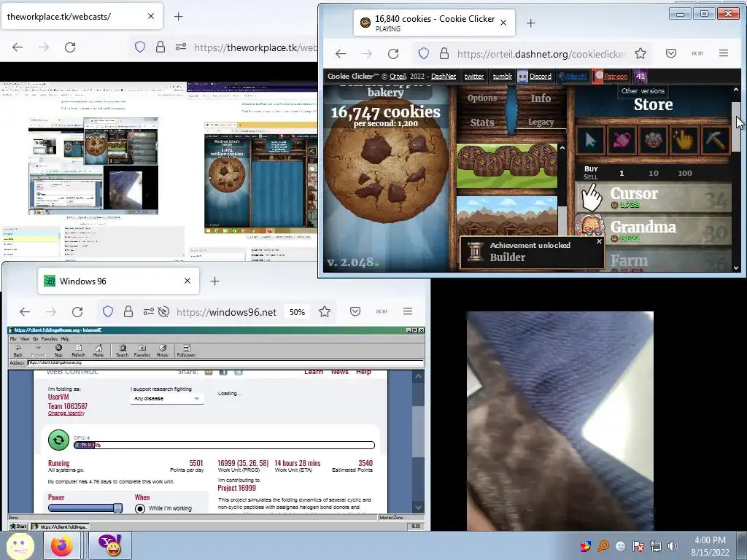Buy the golden pointing-hand upgrade
747x560 pixels.
(684, 140)
